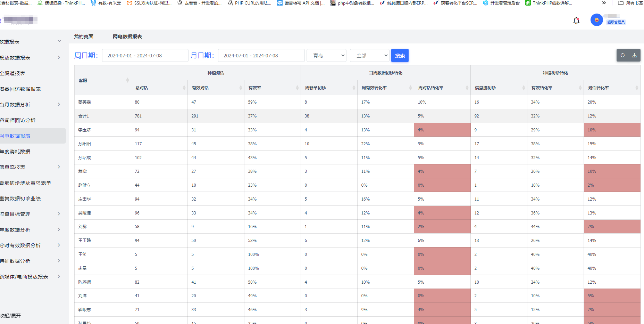Sort by 周有效转化率 column arrows
The width and height of the screenshot is (644, 324).
click(410, 88)
